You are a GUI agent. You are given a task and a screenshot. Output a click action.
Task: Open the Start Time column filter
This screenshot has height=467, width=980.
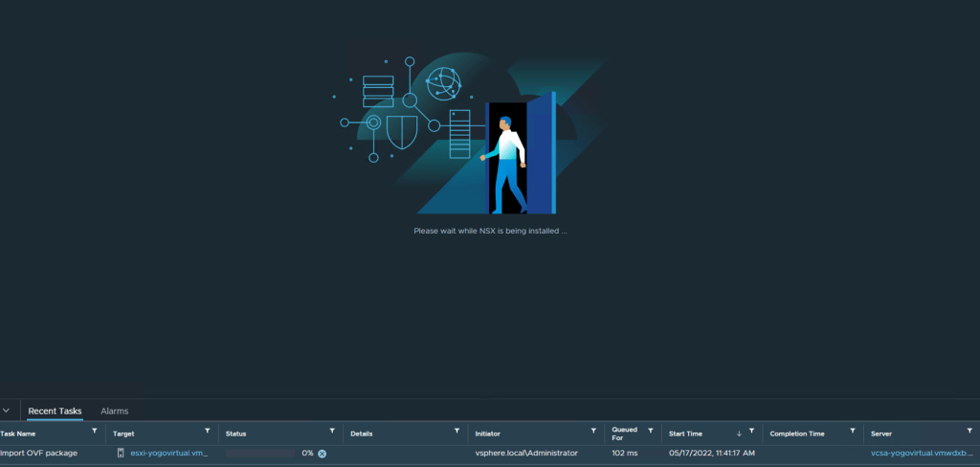[x=752, y=432]
